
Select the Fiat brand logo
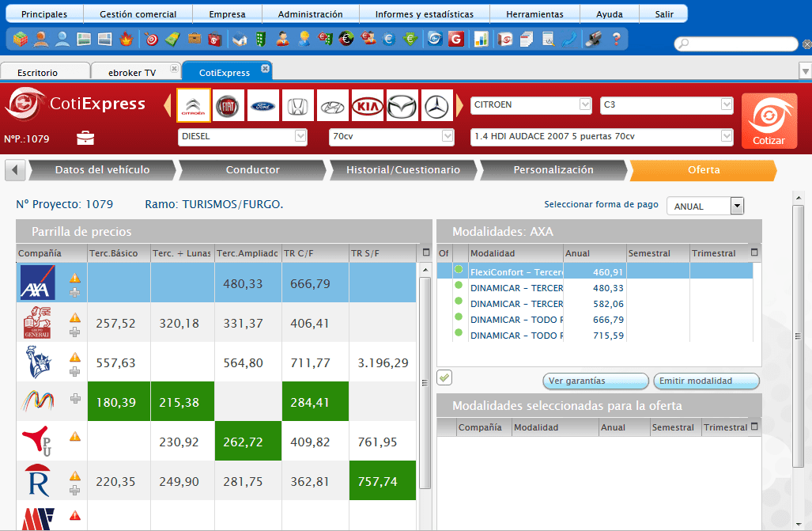click(228, 106)
